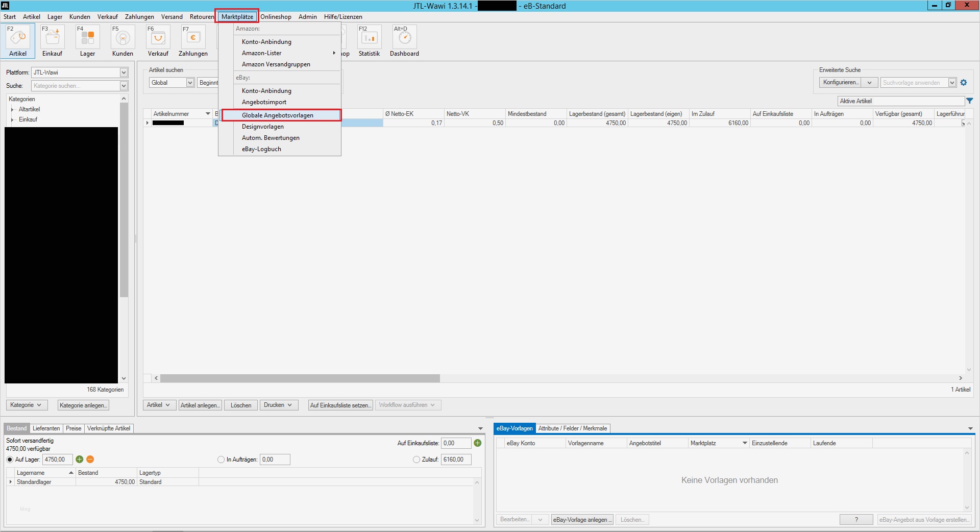Click green plus next to Auf Lager
Screen dimensions: 980x532
(x=80, y=460)
